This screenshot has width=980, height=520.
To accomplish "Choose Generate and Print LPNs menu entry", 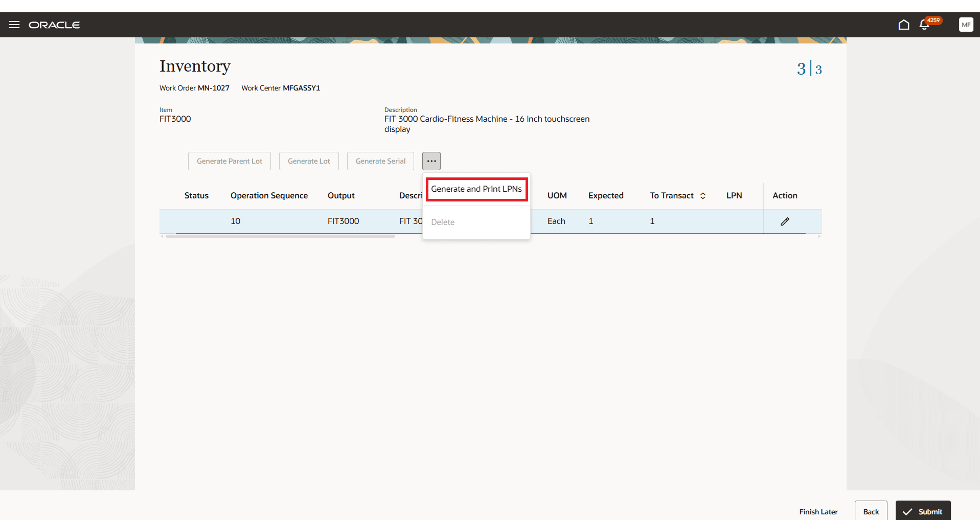I will tap(476, 189).
